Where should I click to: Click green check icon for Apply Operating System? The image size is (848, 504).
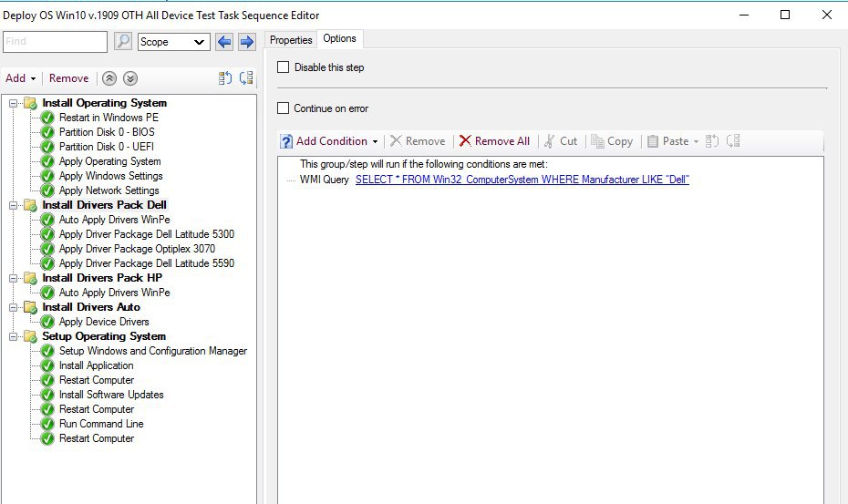pos(47,161)
